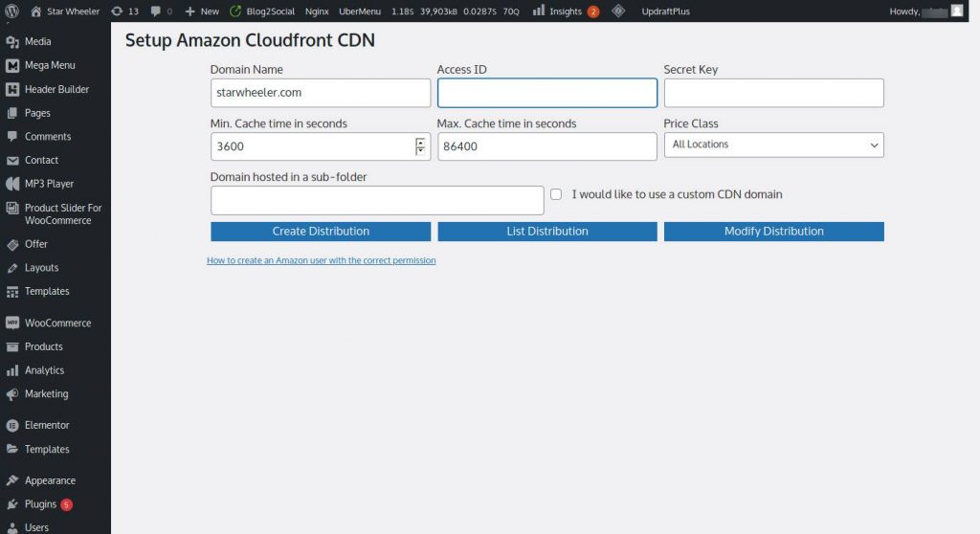
Task: Focus the Domain Name input field
Action: (x=321, y=93)
